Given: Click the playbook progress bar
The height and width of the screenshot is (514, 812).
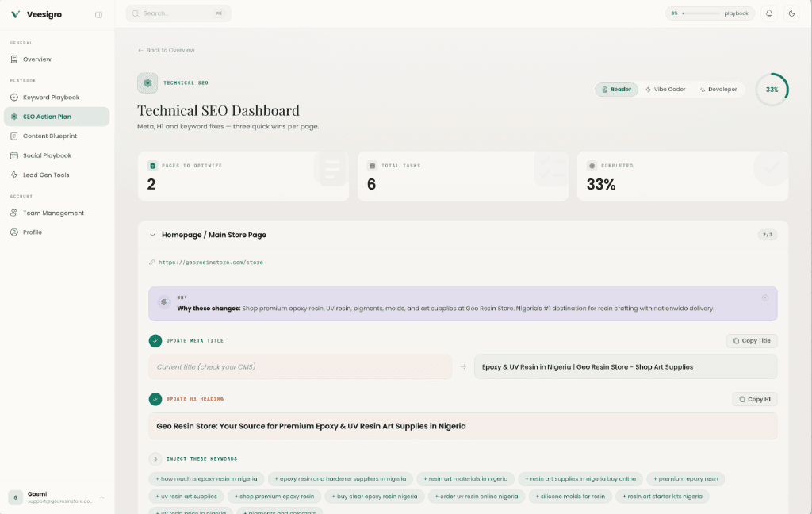Looking at the screenshot, I should tap(701, 13).
